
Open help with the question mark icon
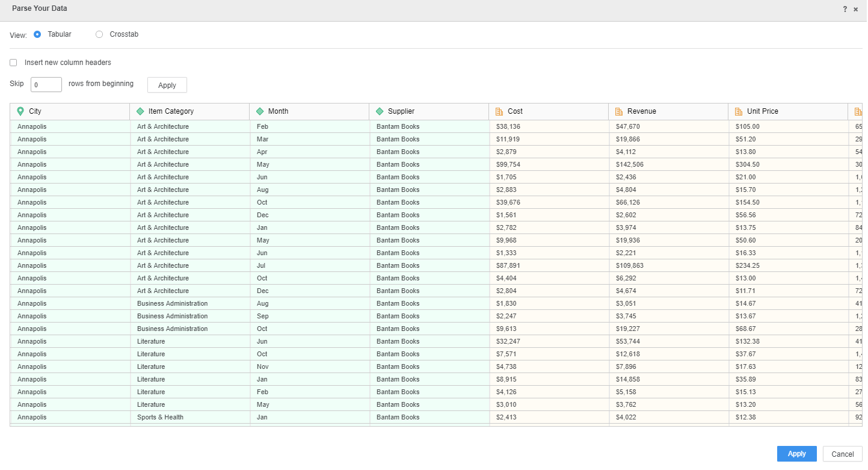845,9
